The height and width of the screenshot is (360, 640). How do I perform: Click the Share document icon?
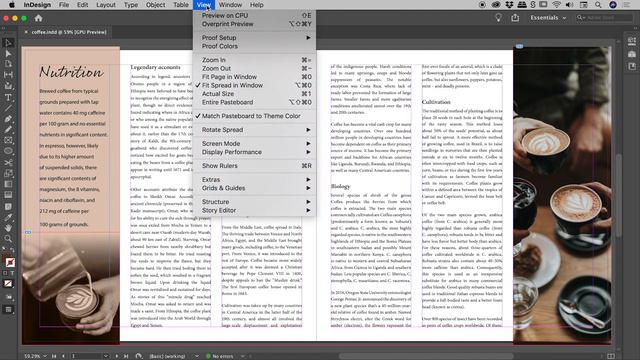[516, 18]
